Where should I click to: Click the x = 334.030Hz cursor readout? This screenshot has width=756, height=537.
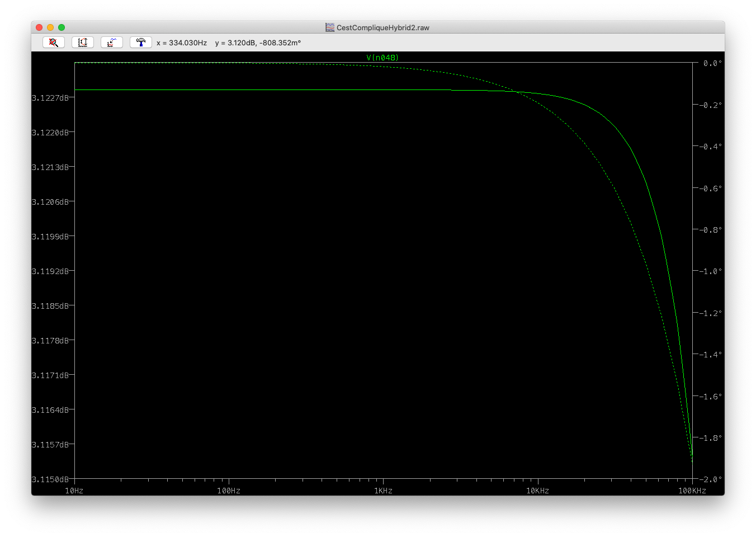click(182, 43)
